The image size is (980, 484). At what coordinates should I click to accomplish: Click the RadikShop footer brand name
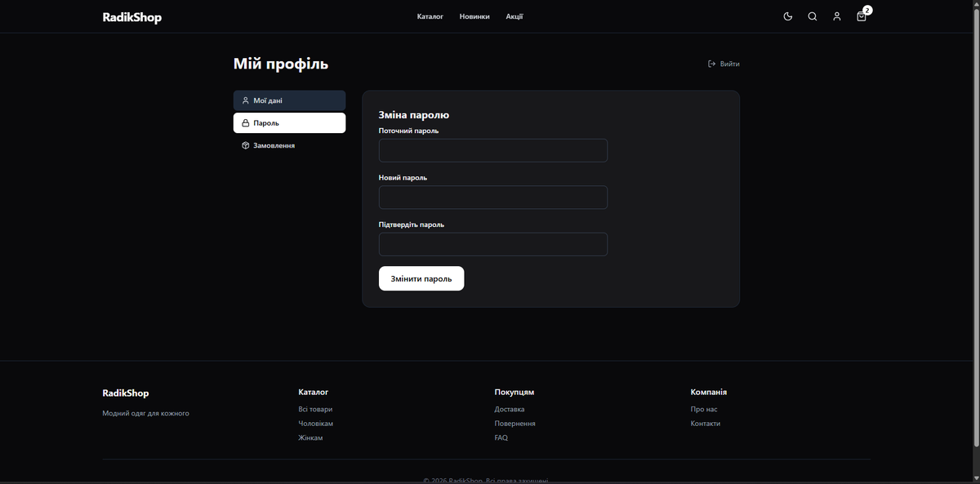click(x=126, y=393)
